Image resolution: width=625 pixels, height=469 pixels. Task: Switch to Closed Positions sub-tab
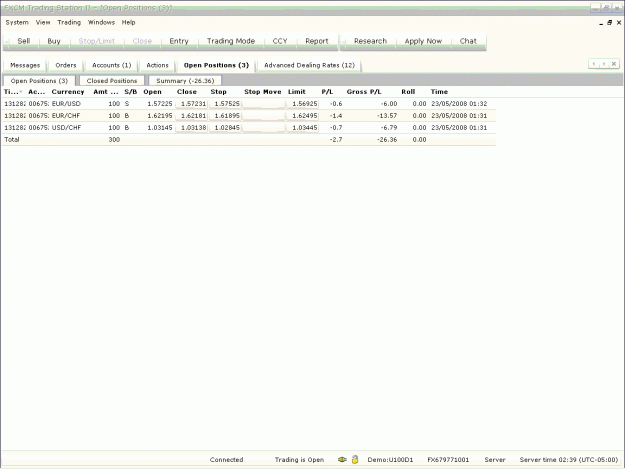point(112,81)
